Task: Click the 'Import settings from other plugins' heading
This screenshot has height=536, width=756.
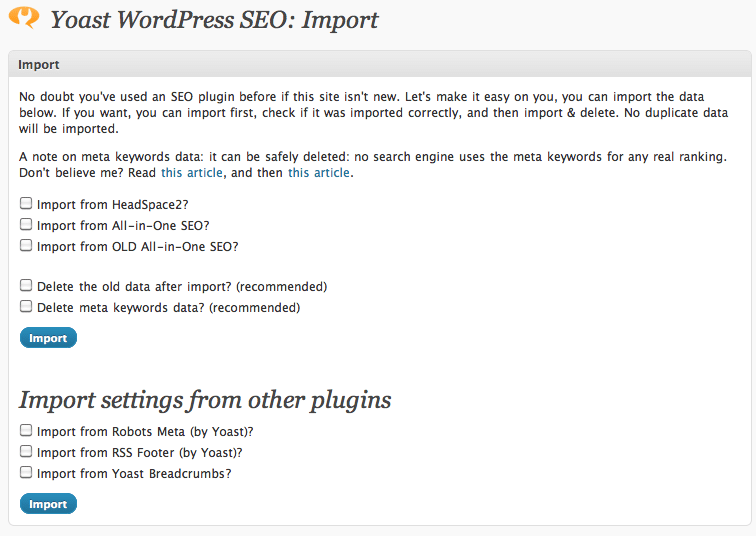Action: tap(205, 400)
